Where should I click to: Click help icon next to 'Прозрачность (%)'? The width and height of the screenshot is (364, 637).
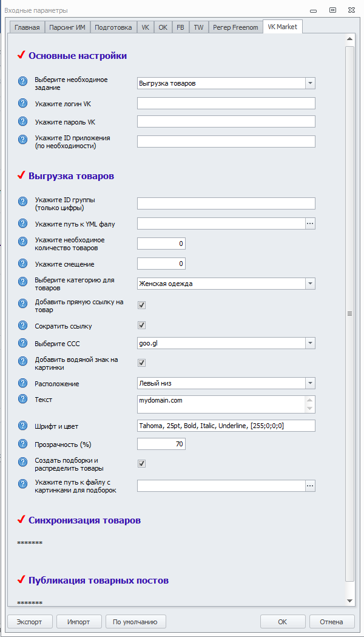pos(23,444)
